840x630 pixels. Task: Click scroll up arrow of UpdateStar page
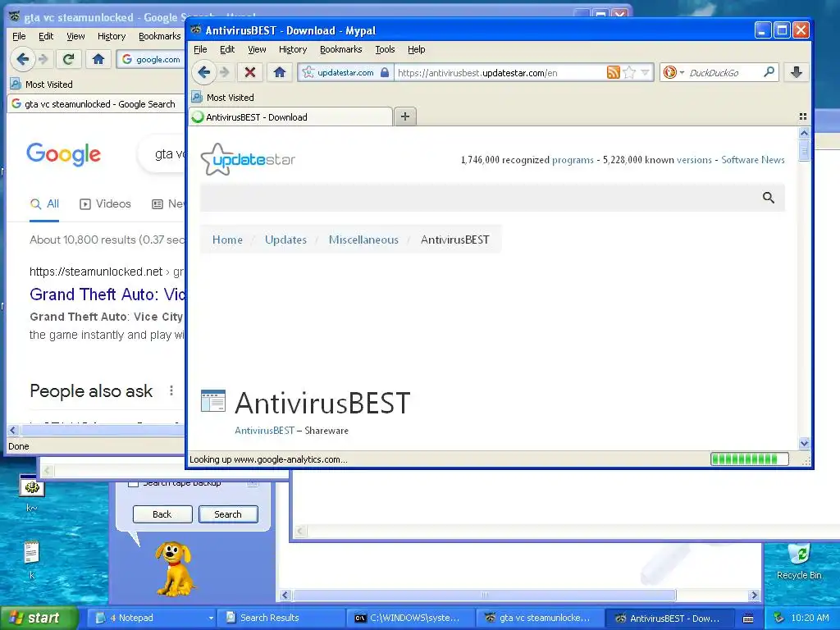point(804,133)
